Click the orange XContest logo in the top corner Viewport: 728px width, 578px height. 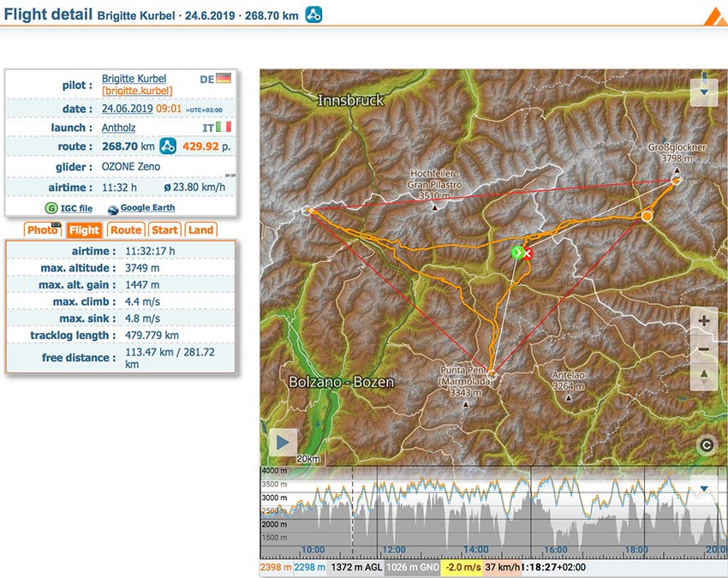pos(715,15)
